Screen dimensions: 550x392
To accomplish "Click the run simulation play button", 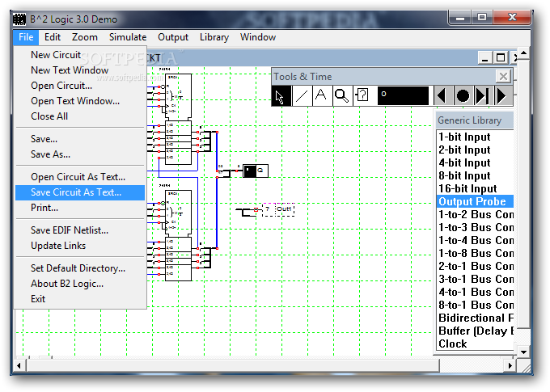I will [x=502, y=95].
